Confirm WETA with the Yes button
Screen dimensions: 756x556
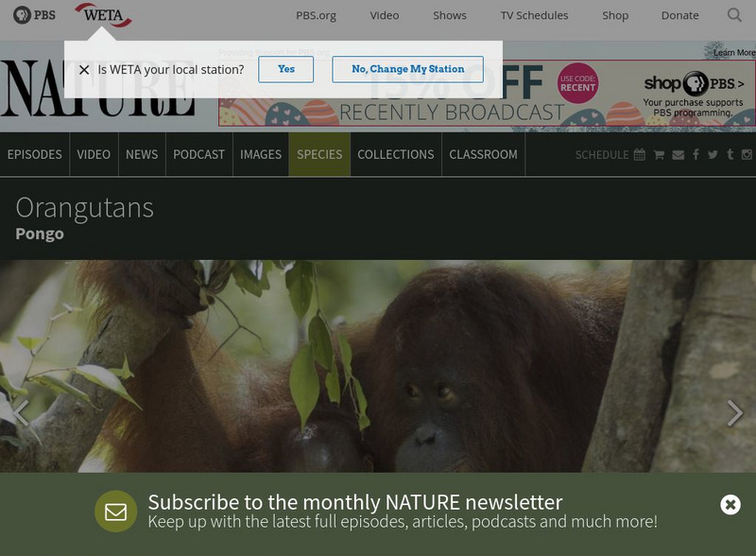coord(286,69)
